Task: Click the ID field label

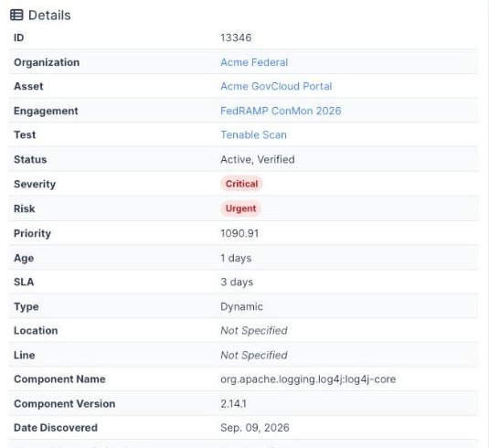Action: tap(18, 37)
